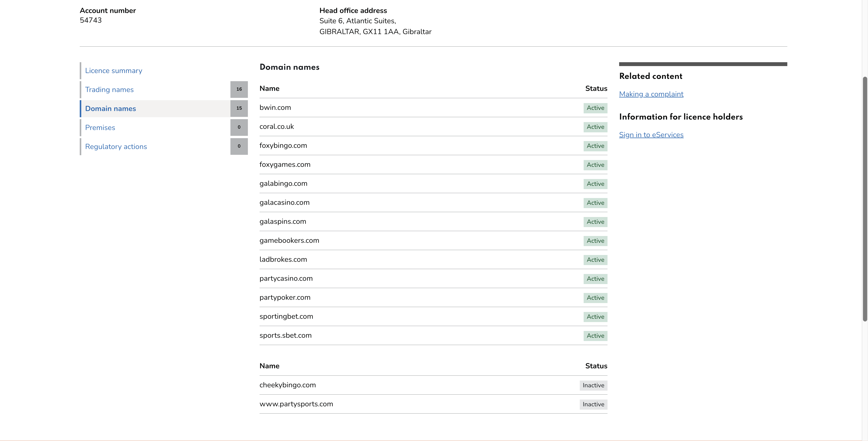The width and height of the screenshot is (868, 441).
Task: Click the Domain names heading
Action: pyautogui.click(x=289, y=67)
